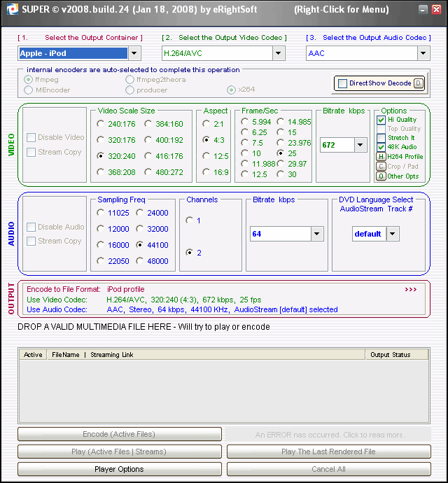
Task: Click the Player Options button
Action: click(x=119, y=469)
